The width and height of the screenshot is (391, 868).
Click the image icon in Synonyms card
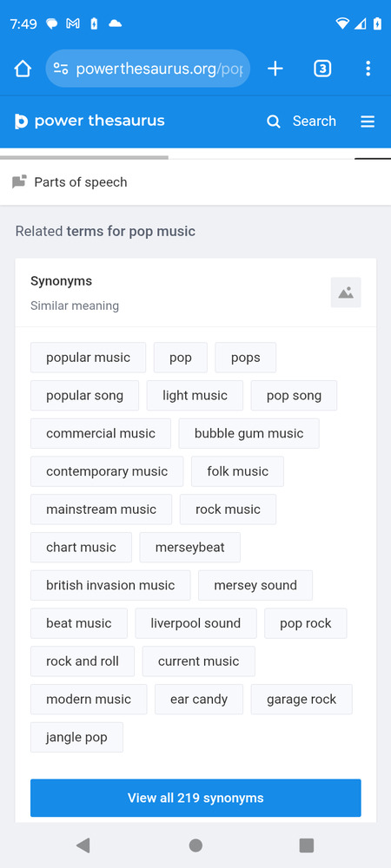346,293
